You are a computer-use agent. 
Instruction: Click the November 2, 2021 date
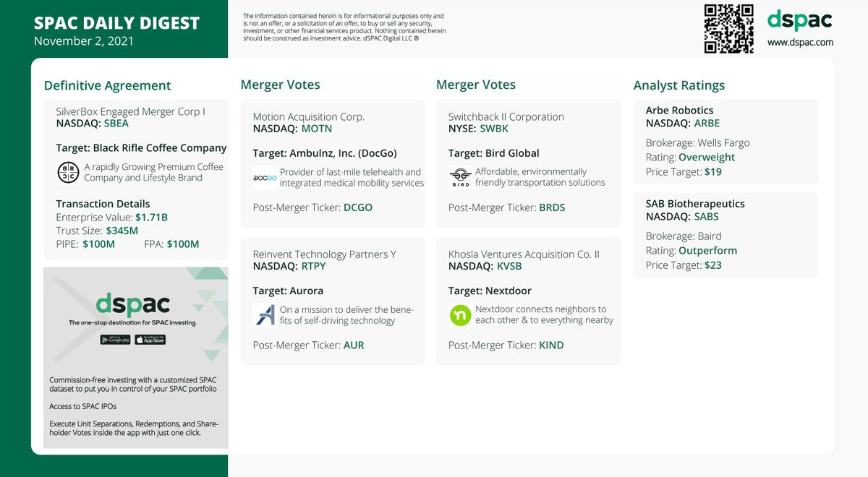tap(84, 41)
